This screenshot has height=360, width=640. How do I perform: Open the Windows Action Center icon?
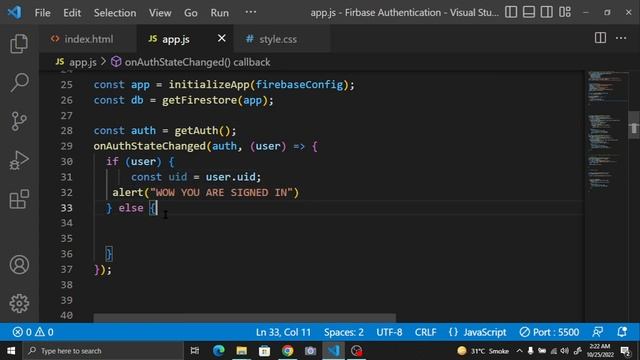(x=625, y=351)
